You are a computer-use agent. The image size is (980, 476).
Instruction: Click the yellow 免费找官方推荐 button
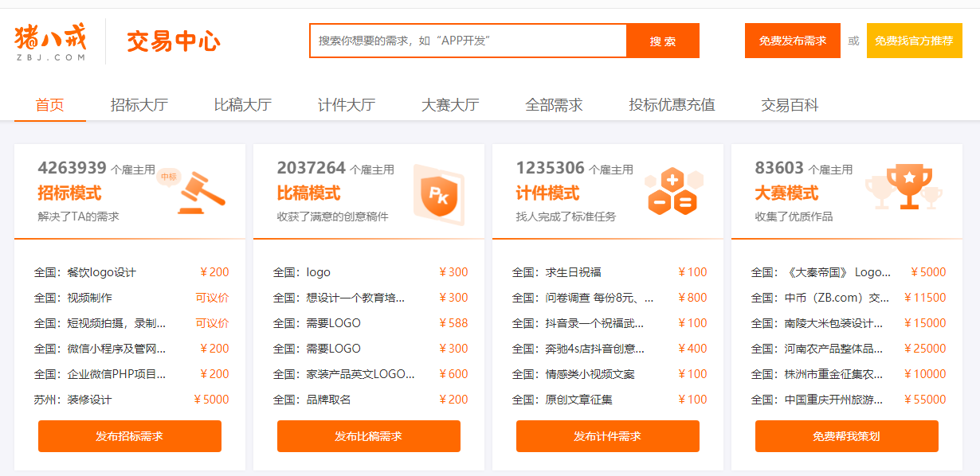coord(914,41)
